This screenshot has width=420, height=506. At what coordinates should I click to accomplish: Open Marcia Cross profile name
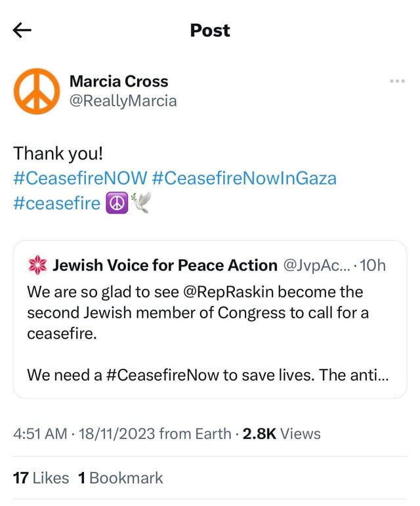click(119, 81)
